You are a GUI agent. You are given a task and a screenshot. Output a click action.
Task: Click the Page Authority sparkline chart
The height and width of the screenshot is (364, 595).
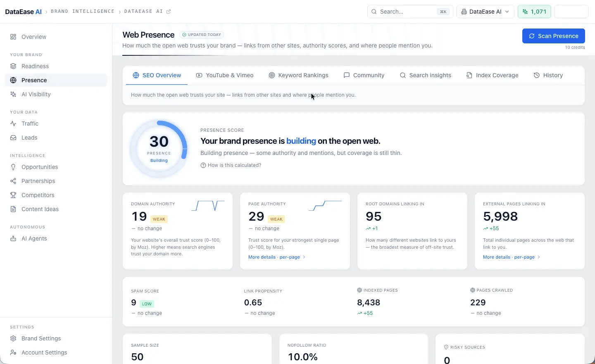click(325, 205)
